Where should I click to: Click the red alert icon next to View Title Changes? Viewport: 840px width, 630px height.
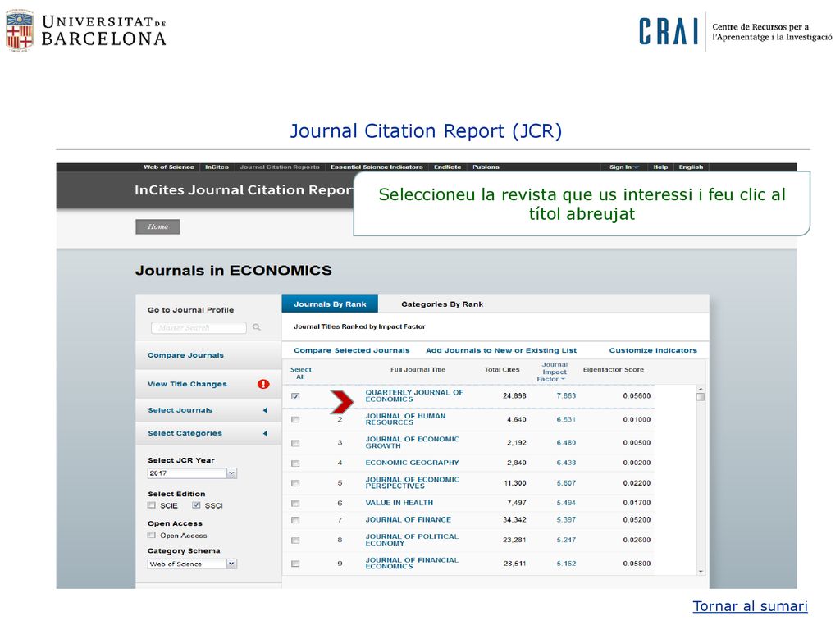click(x=263, y=384)
